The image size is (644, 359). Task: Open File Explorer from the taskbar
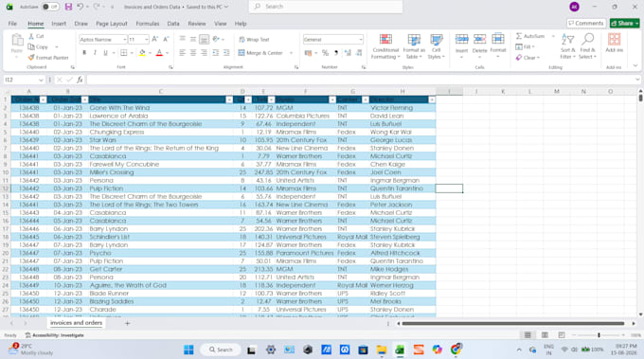click(x=382, y=350)
